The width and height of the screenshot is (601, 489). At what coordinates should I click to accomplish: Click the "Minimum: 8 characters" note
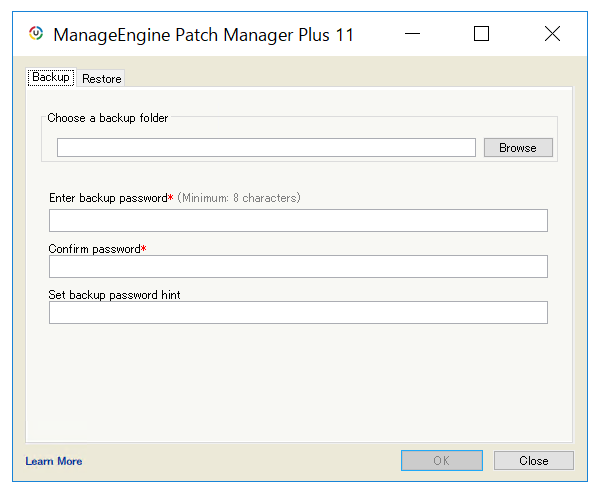(x=239, y=198)
